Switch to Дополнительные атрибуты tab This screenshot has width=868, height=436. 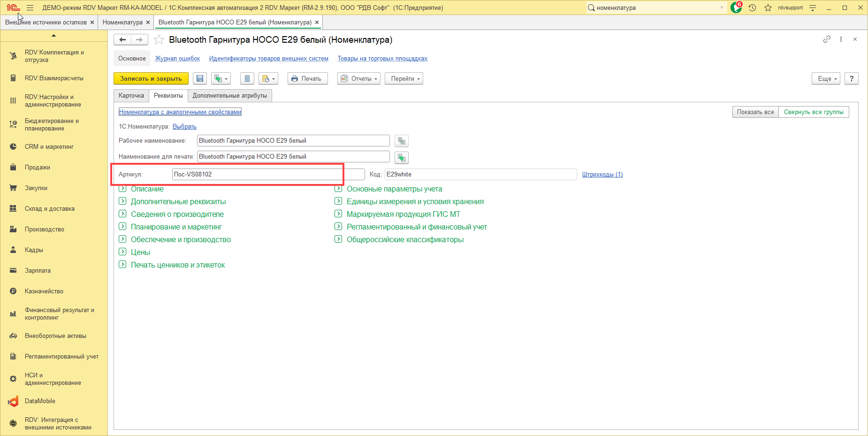coord(229,96)
